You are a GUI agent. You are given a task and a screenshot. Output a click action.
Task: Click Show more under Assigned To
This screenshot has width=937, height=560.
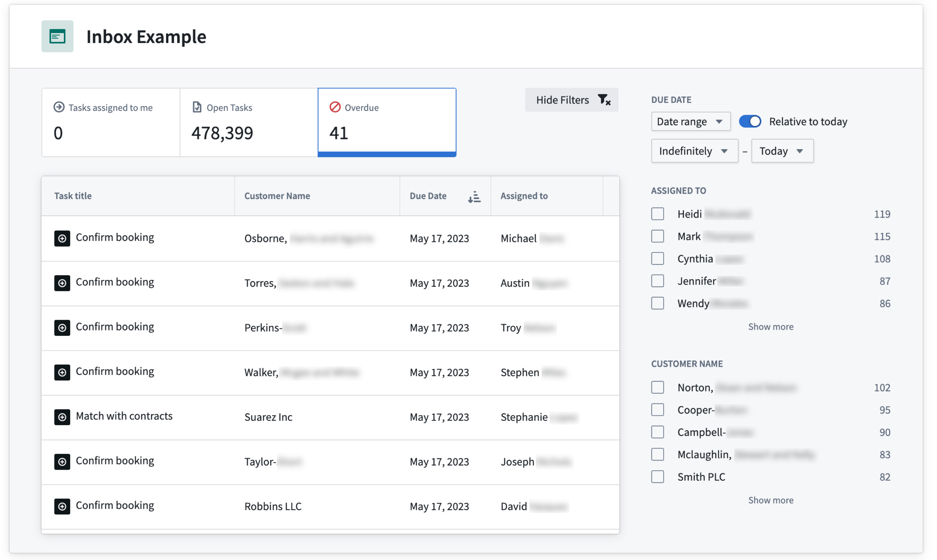pos(771,326)
